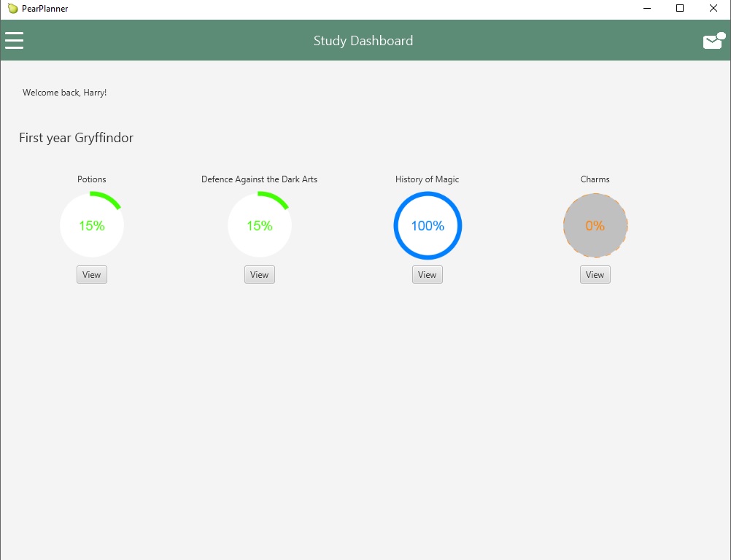Select Defence Against the Dark Arts progress circle
Screen dimensions: 731x560
(260, 225)
